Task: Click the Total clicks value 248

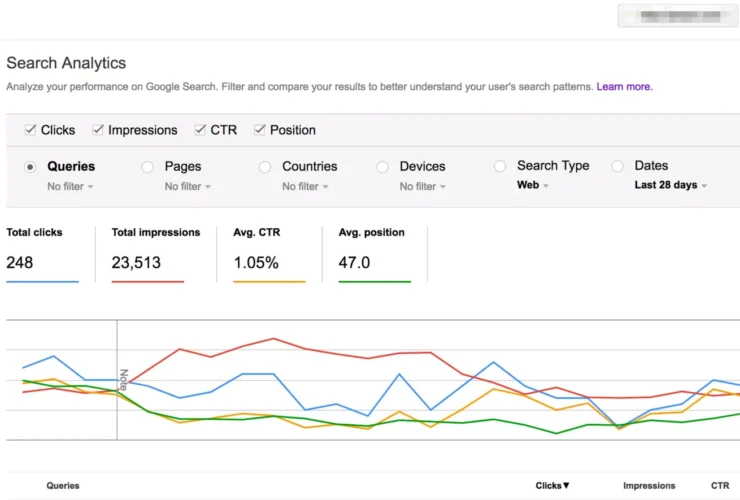Action: point(19,263)
